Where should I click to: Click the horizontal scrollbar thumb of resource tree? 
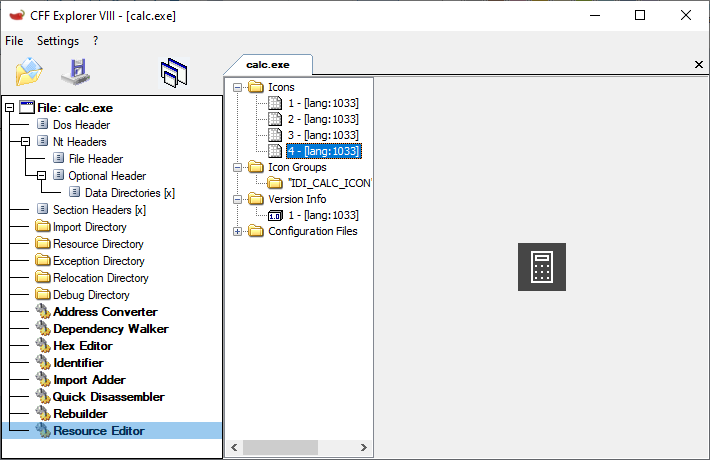click(x=280, y=447)
